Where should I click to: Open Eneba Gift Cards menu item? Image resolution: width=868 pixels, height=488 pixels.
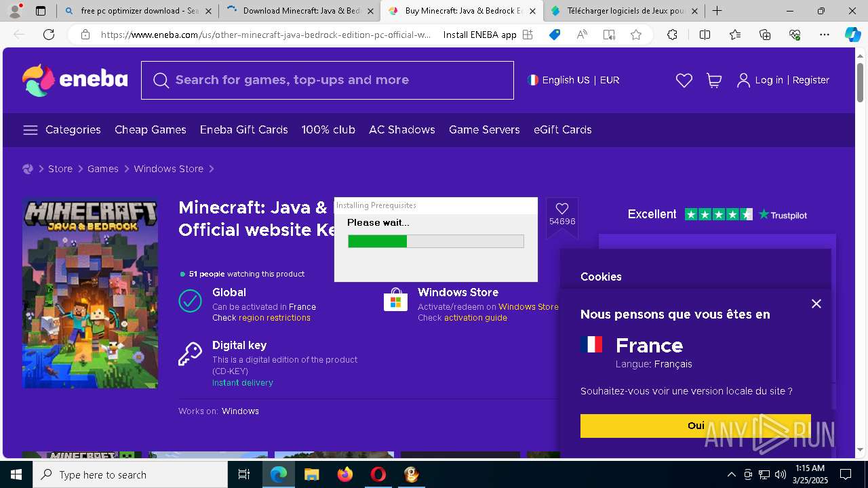coord(244,129)
